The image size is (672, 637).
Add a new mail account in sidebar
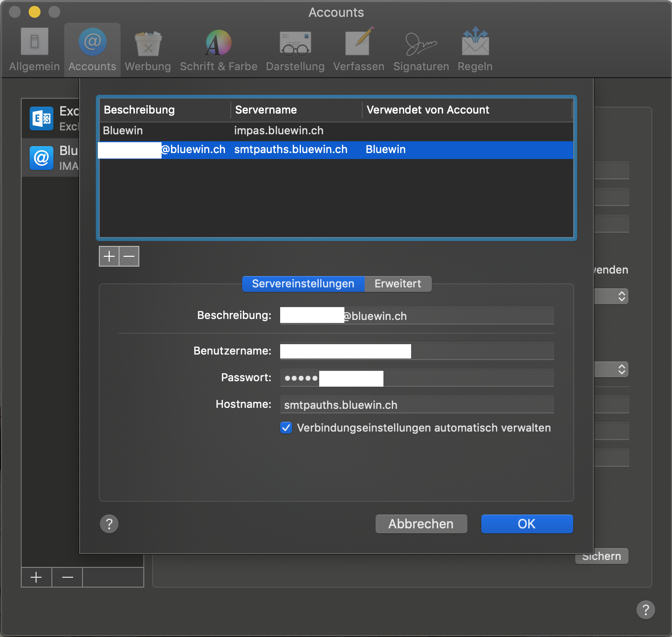click(x=36, y=577)
